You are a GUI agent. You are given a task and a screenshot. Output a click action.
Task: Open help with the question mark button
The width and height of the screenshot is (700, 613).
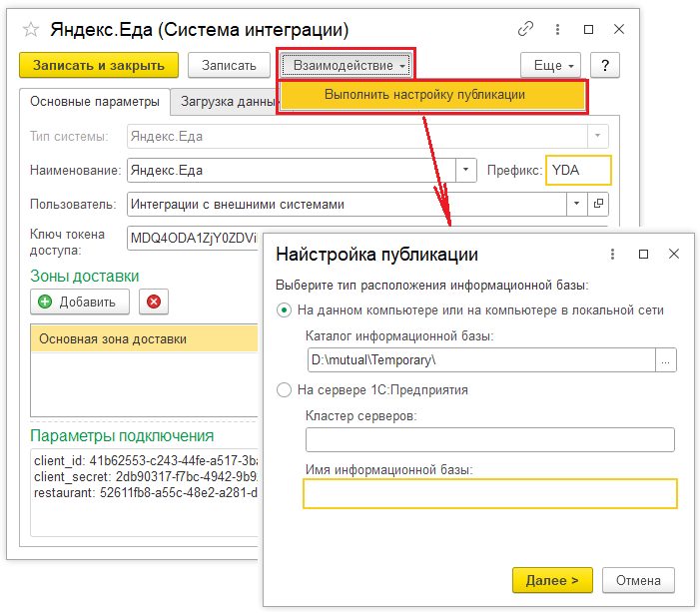point(605,65)
